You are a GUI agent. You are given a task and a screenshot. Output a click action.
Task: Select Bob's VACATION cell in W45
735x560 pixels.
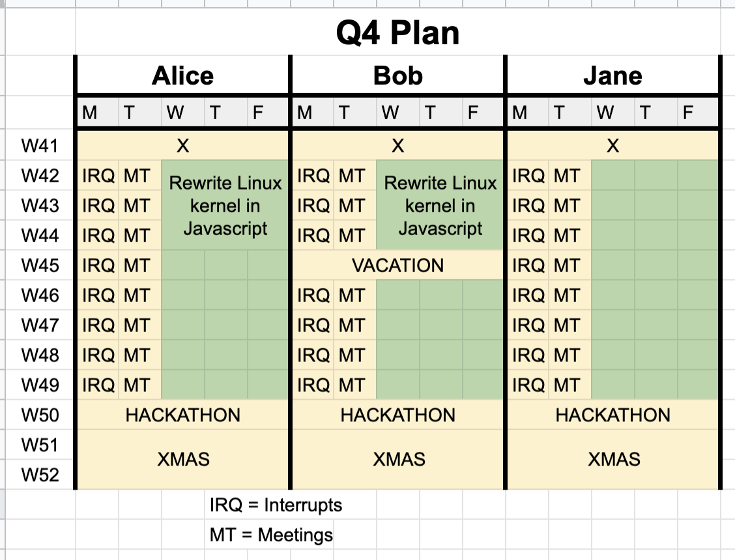pos(397,266)
